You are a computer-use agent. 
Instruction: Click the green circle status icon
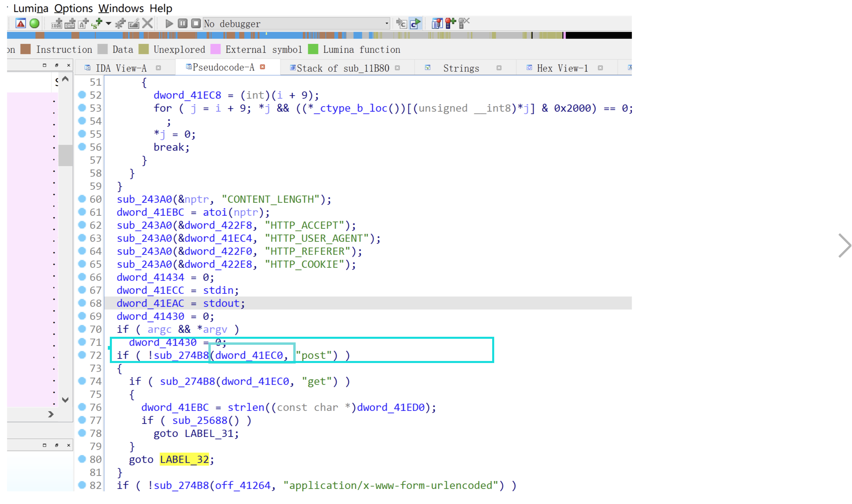(34, 23)
